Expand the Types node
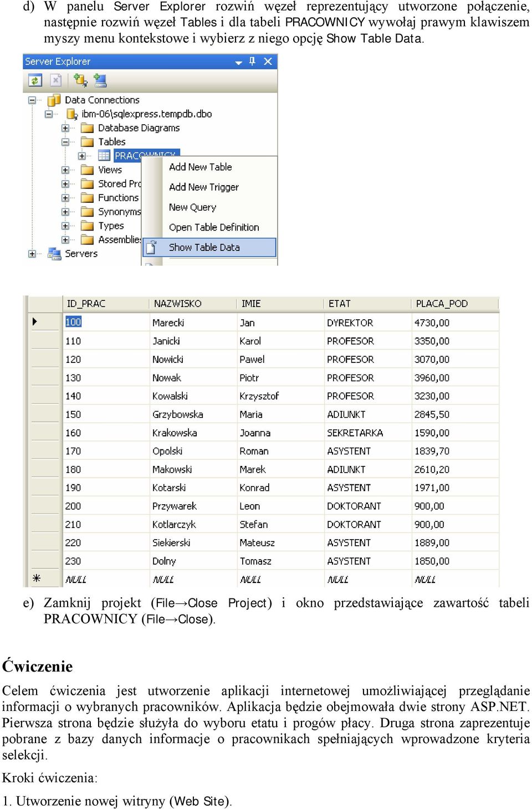 [65, 226]
